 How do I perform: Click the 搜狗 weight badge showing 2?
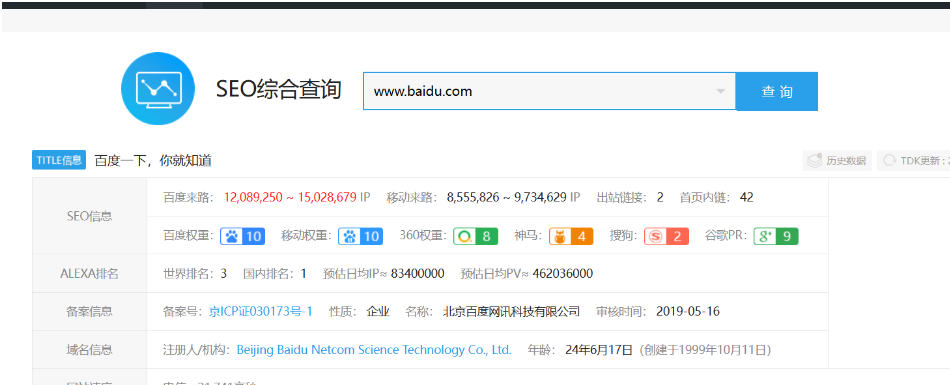pyautogui.click(x=666, y=236)
